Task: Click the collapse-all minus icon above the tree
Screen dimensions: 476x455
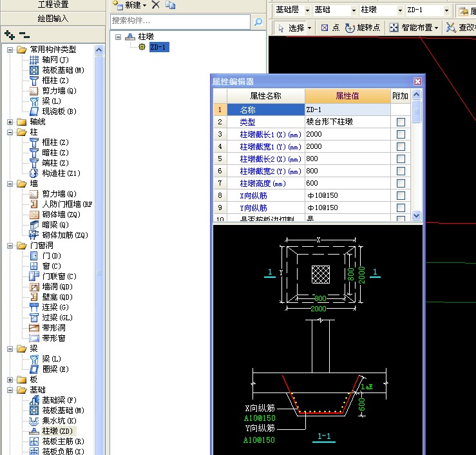Action: tap(24, 35)
